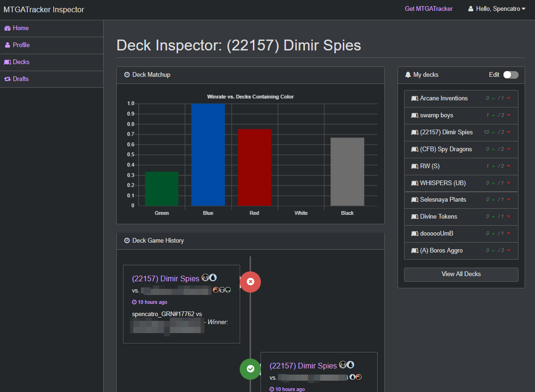Click the Divine Tokens deck name
This screenshot has width=535, height=392.
pyautogui.click(x=438, y=217)
